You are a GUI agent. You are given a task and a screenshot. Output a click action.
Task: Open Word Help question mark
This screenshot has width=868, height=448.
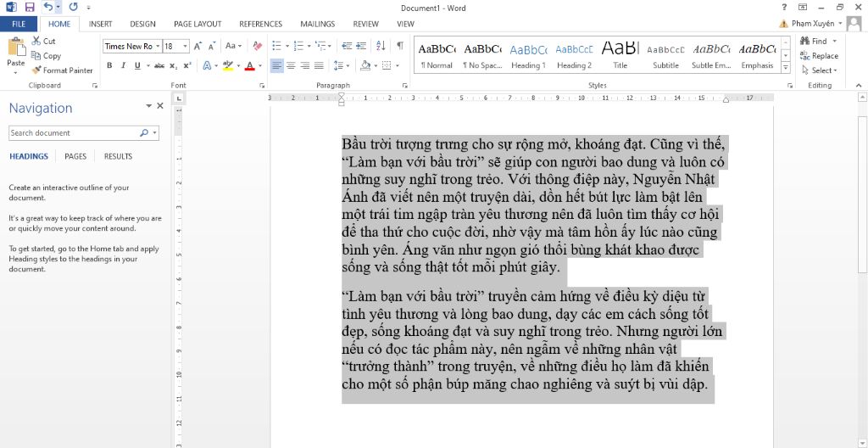pos(784,8)
